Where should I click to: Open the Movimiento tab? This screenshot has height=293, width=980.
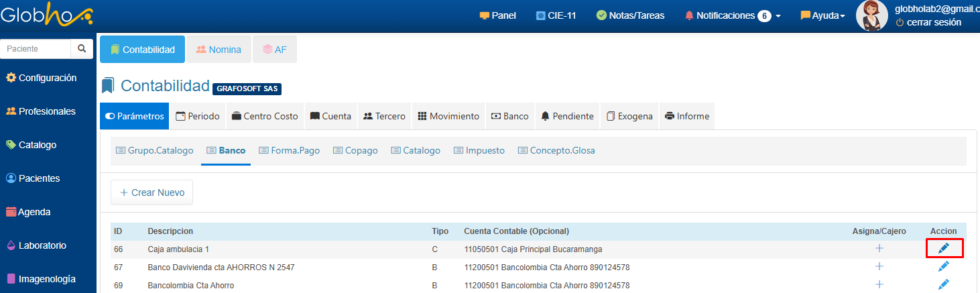click(448, 116)
